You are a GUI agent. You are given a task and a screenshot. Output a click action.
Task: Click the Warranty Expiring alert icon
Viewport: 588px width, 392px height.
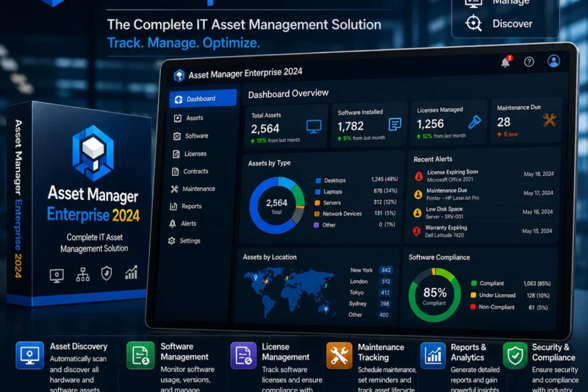coord(416,231)
